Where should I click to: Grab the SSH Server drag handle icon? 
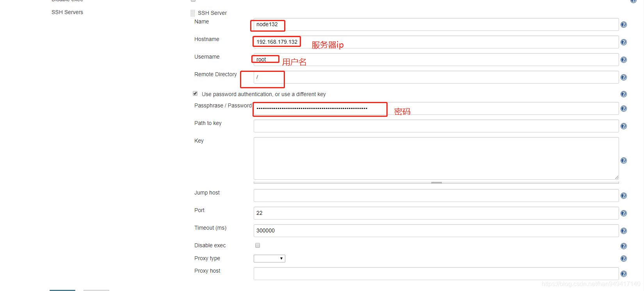pyautogui.click(x=192, y=13)
